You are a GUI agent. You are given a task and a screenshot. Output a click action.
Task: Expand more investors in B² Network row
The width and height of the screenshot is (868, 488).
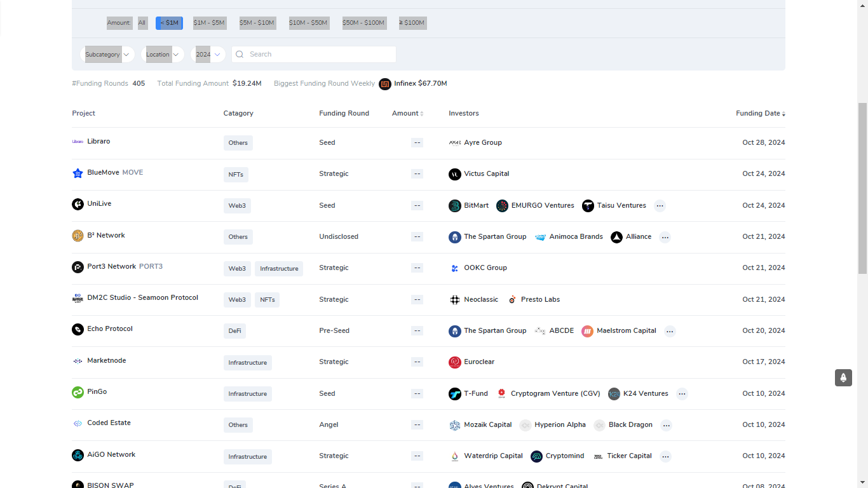tap(665, 238)
